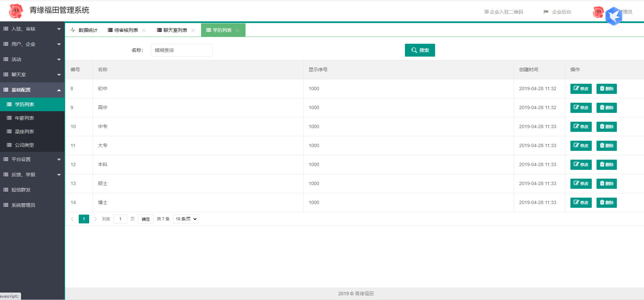Click 删除 for the 中专 row
The width and height of the screenshot is (644, 300).
pos(607,127)
